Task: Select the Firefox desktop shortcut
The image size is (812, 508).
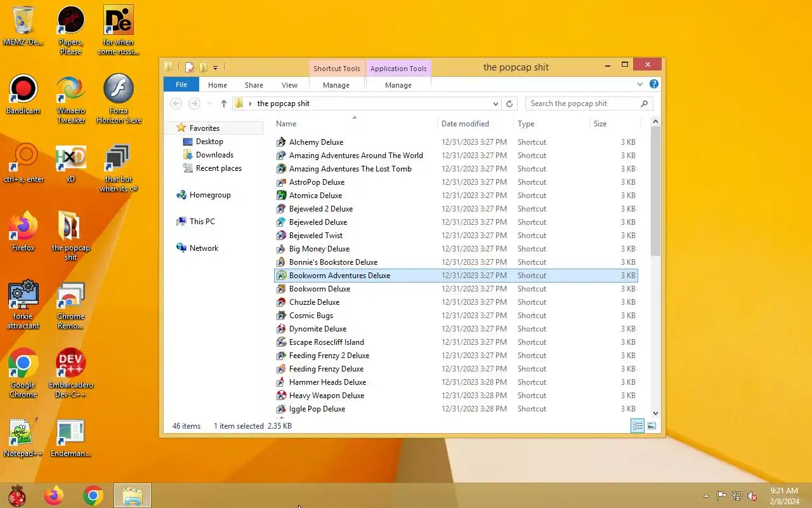Action: 23,232
